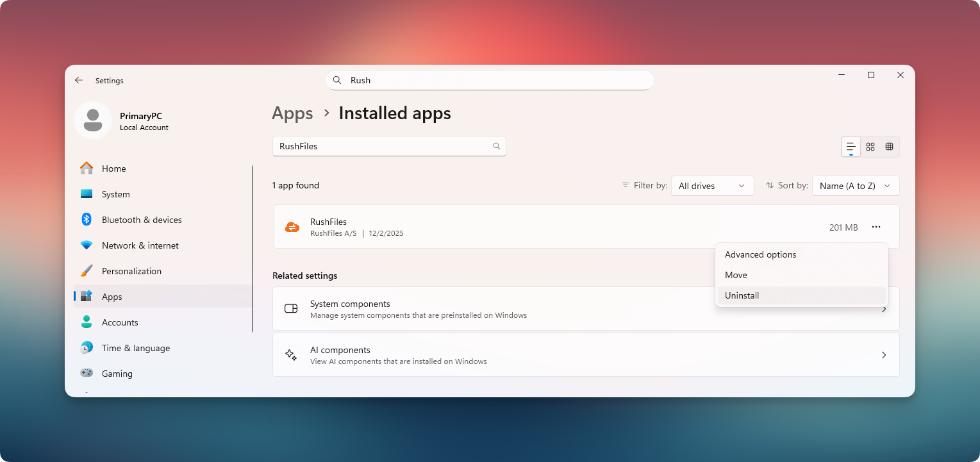
Task: Open AI components related setting
Action: click(x=586, y=355)
